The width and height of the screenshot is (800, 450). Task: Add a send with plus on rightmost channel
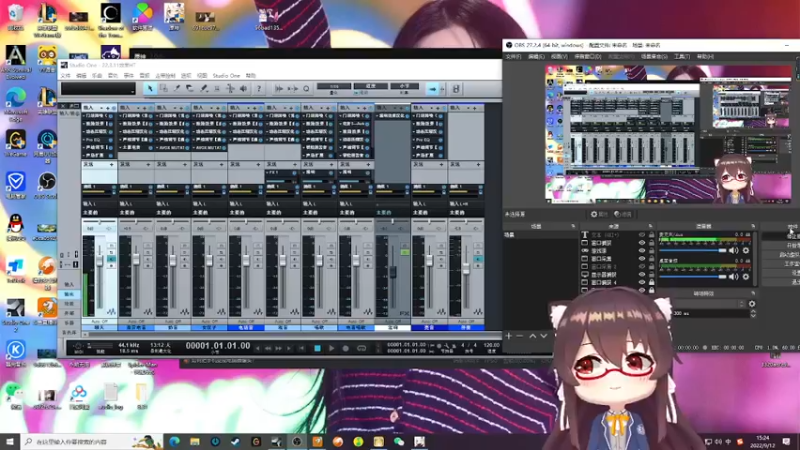coord(478,164)
